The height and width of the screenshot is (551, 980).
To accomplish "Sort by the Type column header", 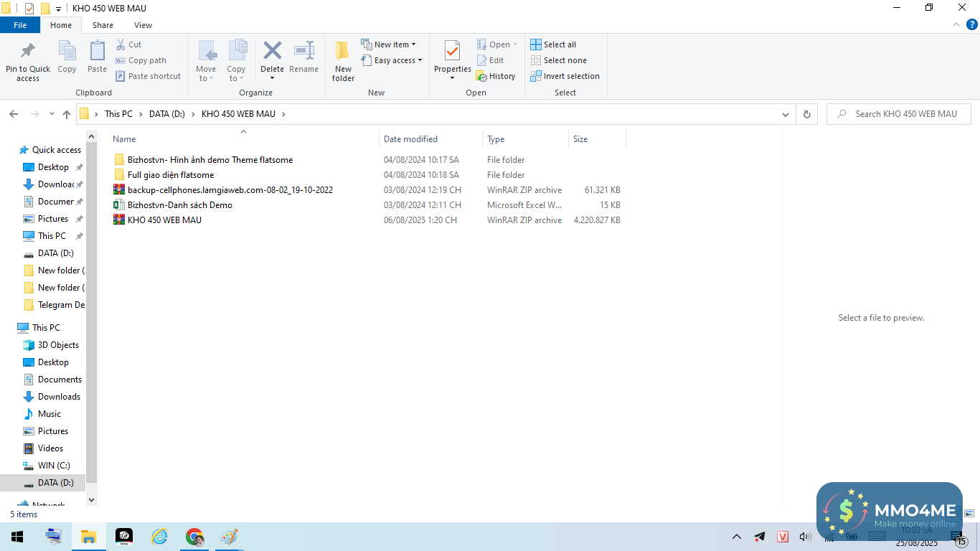I will point(525,139).
